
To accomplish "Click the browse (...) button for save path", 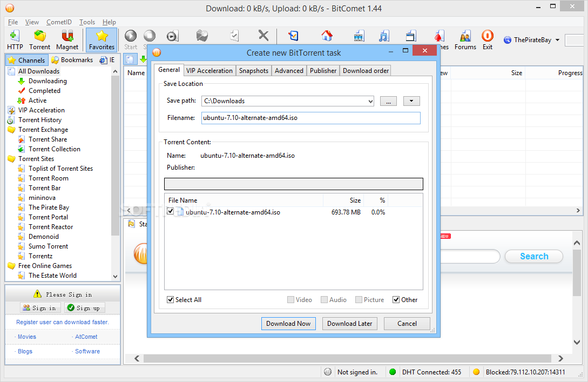I will 389,101.
